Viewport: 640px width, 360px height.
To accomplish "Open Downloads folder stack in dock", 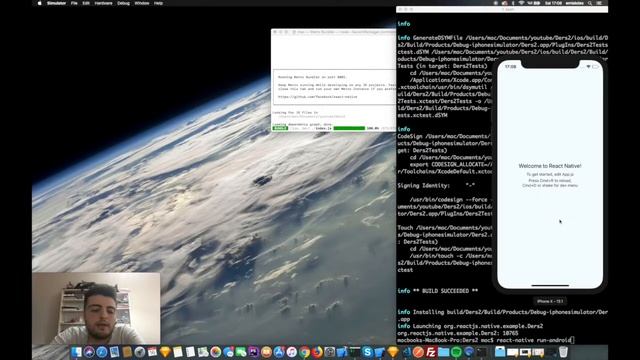I will (x=499, y=352).
